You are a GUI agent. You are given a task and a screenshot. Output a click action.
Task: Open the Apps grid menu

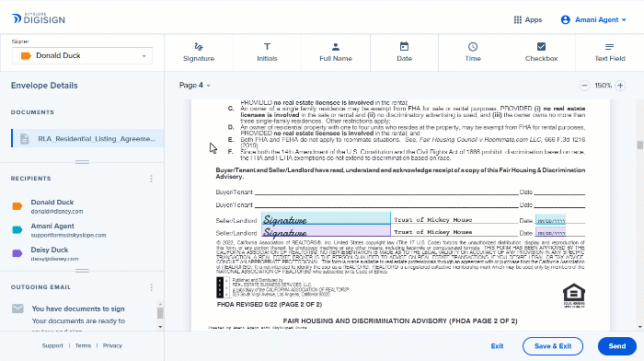[x=528, y=19]
